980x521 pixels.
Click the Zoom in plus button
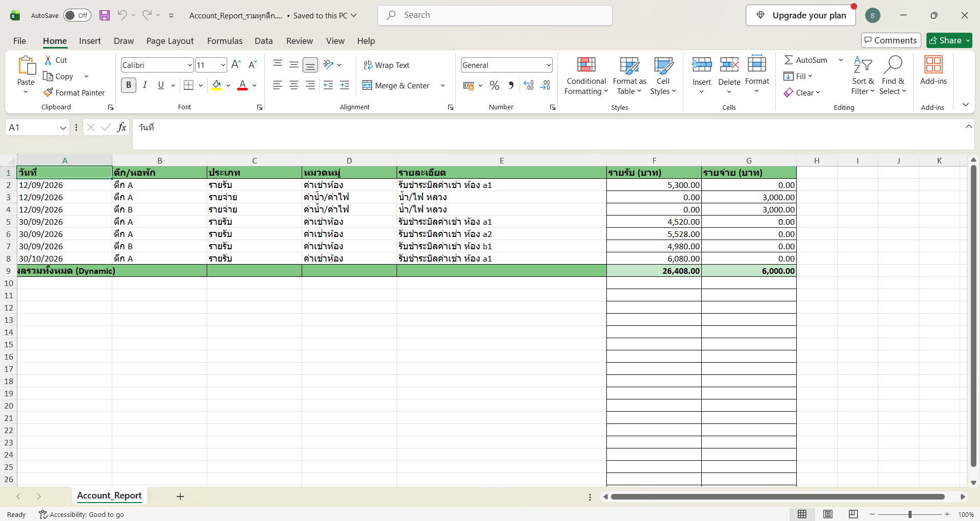click(947, 514)
